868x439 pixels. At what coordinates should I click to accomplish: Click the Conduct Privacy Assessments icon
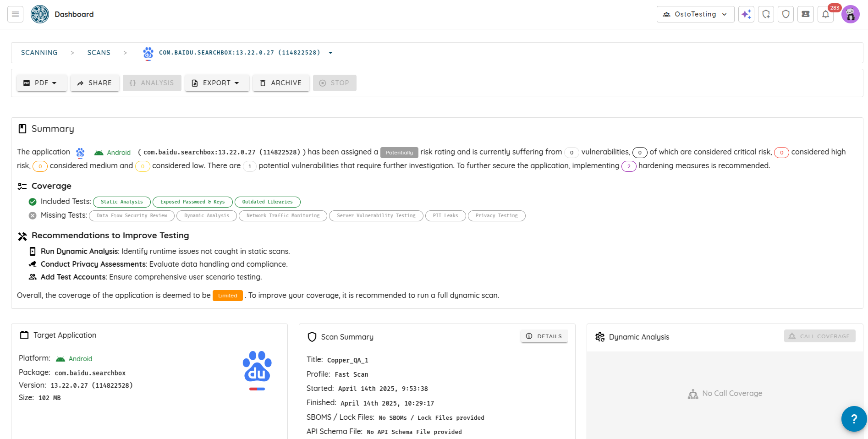(x=33, y=264)
